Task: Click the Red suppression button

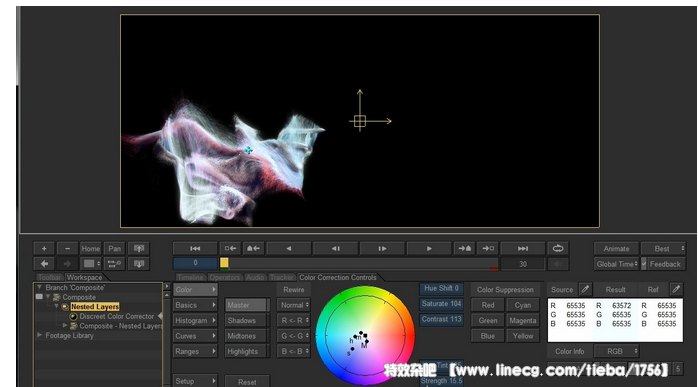Action: [487, 305]
